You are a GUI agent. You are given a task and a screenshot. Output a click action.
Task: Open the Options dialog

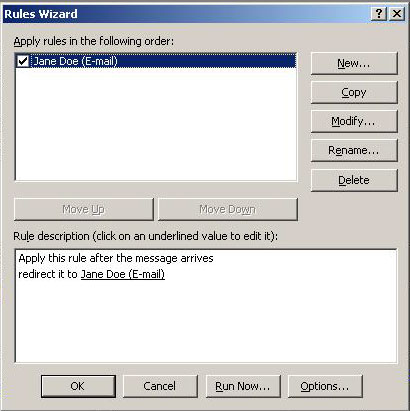pyautogui.click(x=325, y=386)
